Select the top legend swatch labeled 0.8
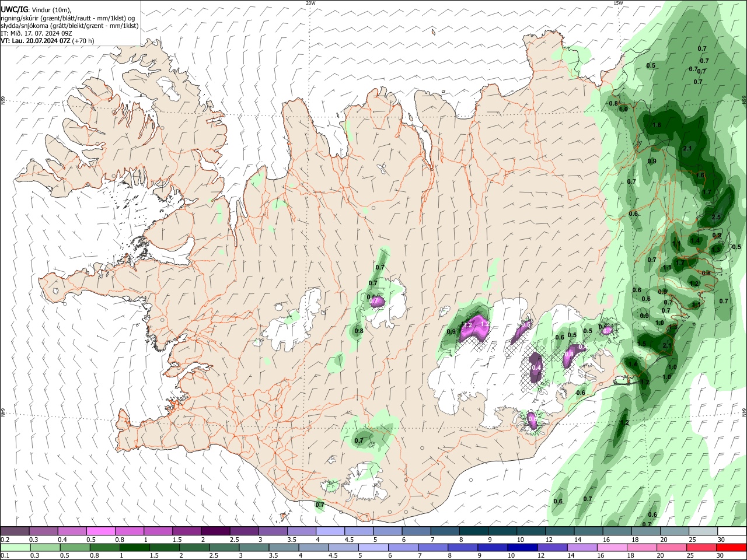Viewport: 747px width, 560px height. [130, 531]
